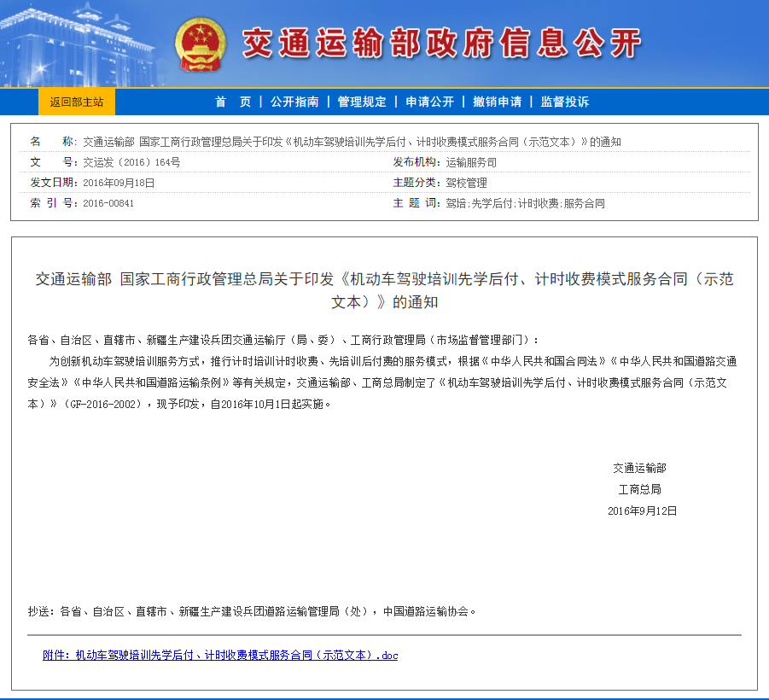Click the 名称 row title text
769x700 pixels.
(x=352, y=142)
